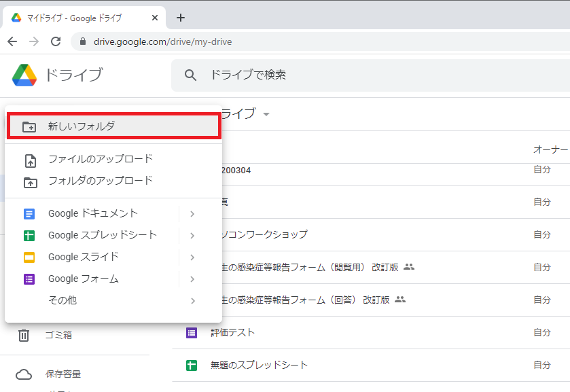Click the ドライブ title text
570x392 pixels.
click(x=74, y=75)
